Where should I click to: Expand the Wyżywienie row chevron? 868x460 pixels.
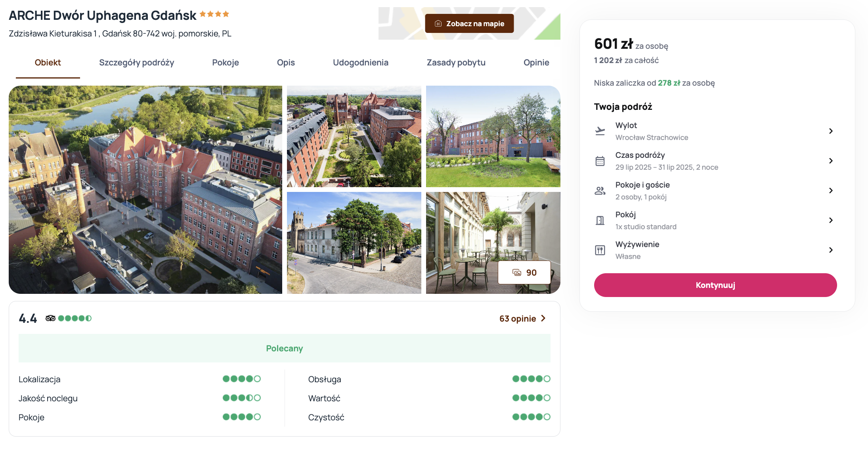pos(831,250)
